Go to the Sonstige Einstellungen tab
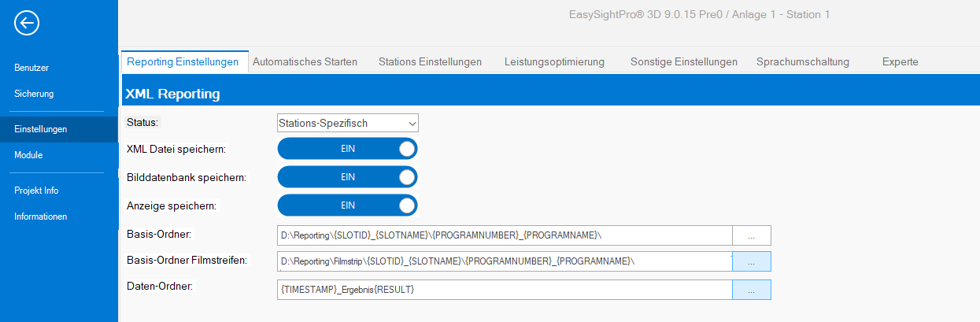 click(x=683, y=61)
